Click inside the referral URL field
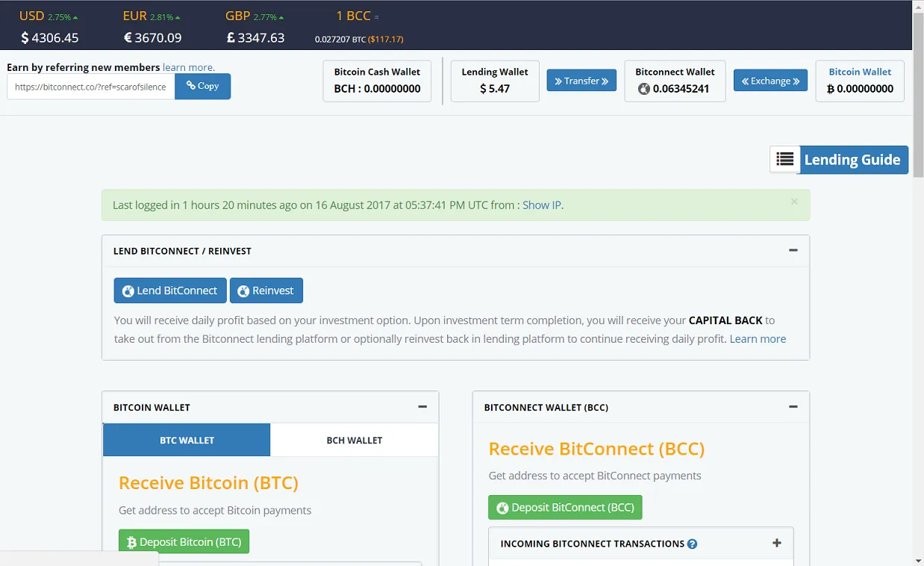924x566 pixels. tap(91, 87)
